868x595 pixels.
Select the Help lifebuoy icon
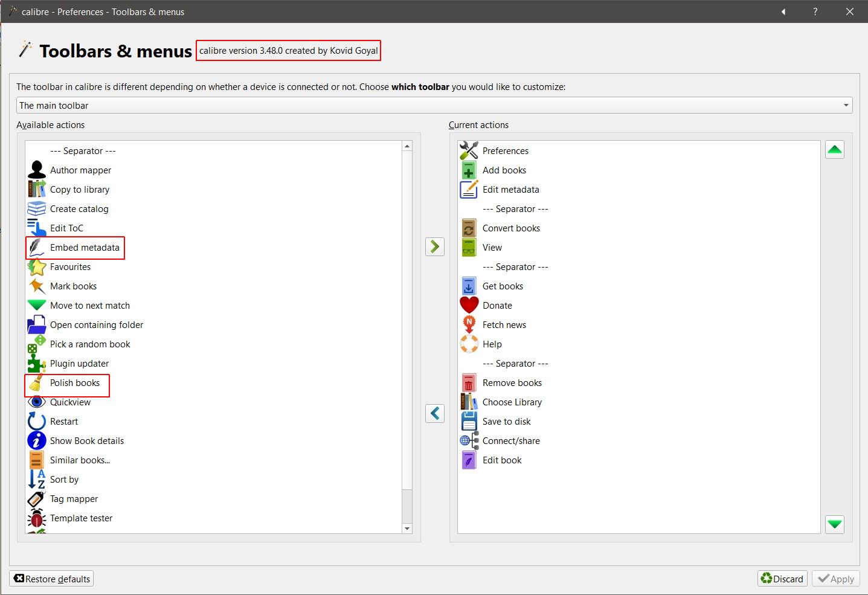click(469, 344)
